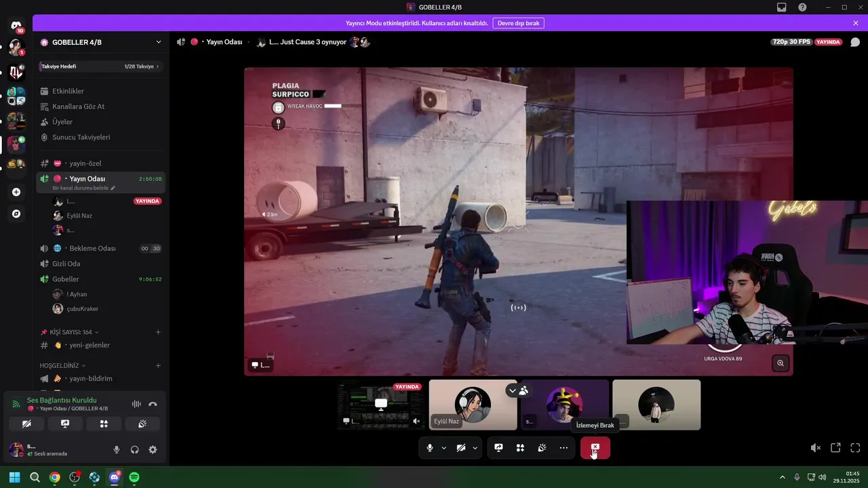Open microphone device options arrow
Screen dimensions: 868x488
click(444, 448)
